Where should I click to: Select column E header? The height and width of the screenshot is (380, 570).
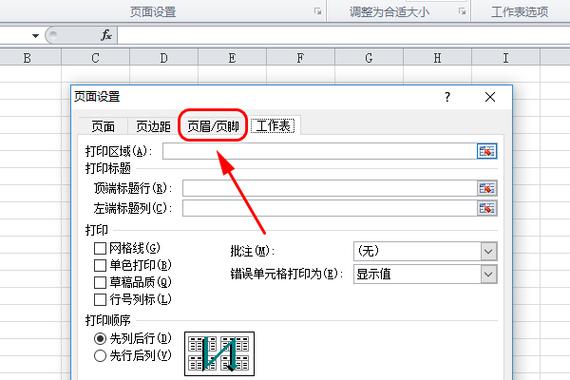pyautogui.click(x=232, y=58)
